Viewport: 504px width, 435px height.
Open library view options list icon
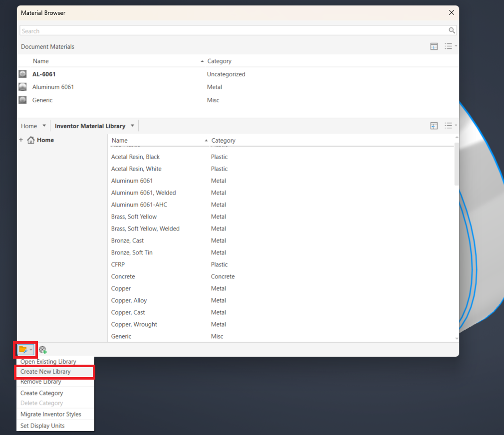450,126
